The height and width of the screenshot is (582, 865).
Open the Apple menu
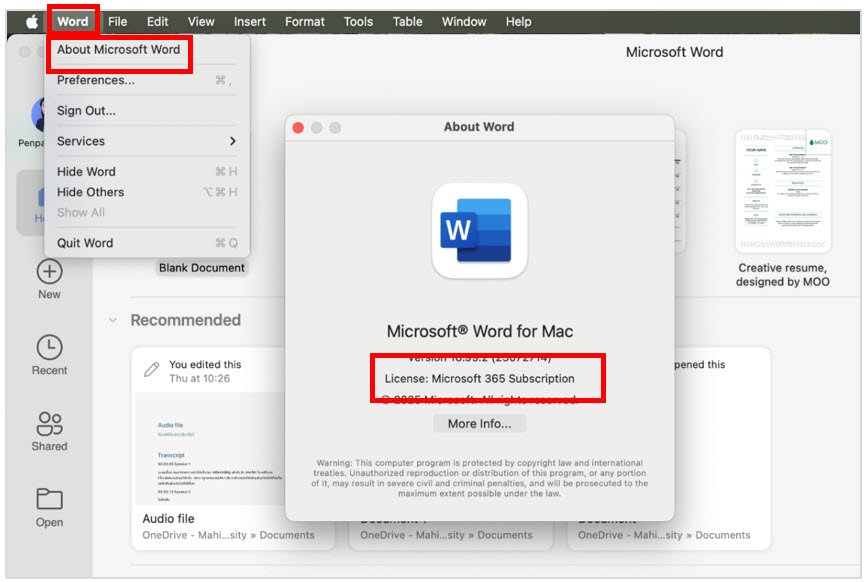click(x=31, y=21)
